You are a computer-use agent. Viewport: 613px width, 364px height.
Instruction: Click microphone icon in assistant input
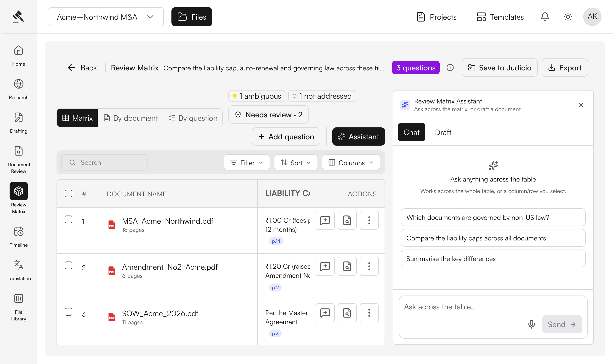531,324
